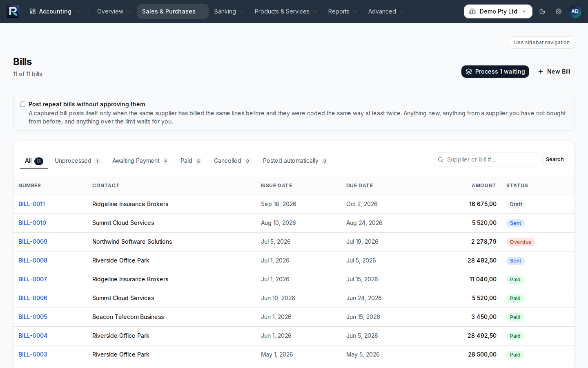The image size is (588, 368).
Task: Select Northwind Software Solutions contact cell
Action: pyautogui.click(x=132, y=242)
